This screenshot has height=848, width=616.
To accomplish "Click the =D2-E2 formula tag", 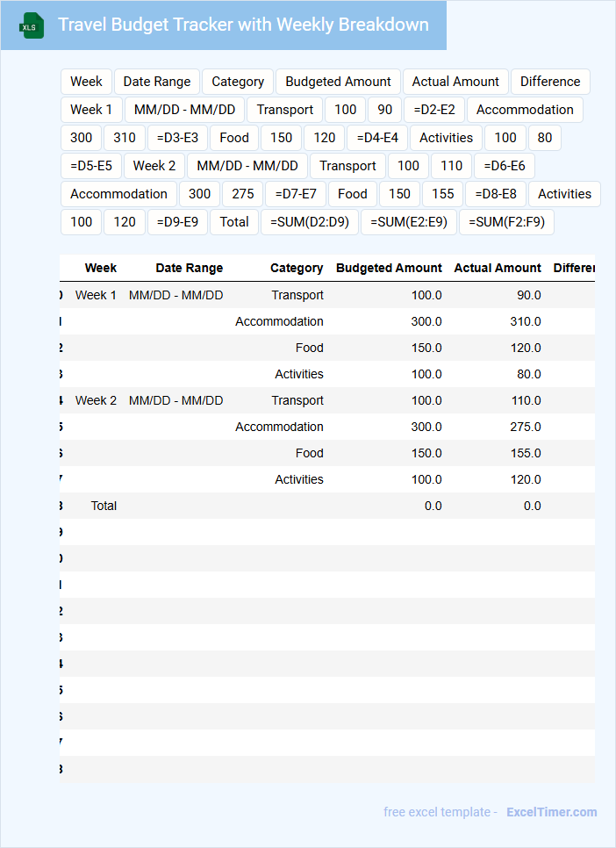I will pyautogui.click(x=434, y=110).
